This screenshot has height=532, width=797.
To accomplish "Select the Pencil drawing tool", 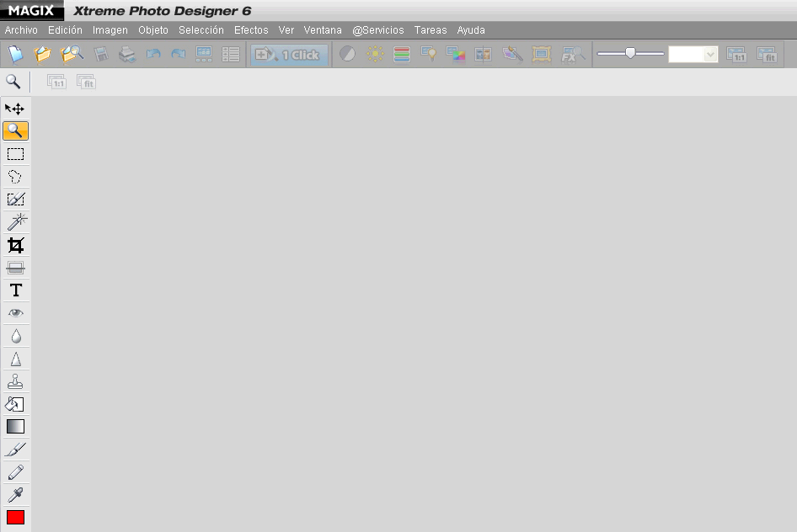I will 15,472.
